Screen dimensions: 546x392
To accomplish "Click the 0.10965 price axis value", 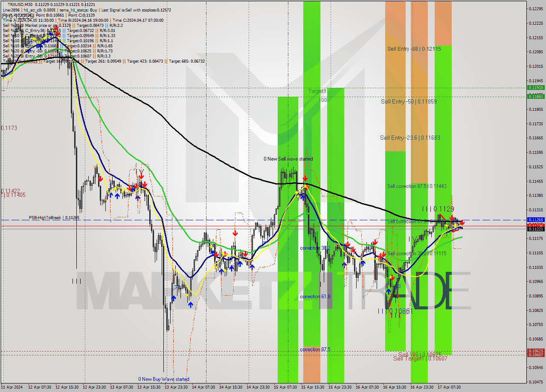I will tap(536, 281).
